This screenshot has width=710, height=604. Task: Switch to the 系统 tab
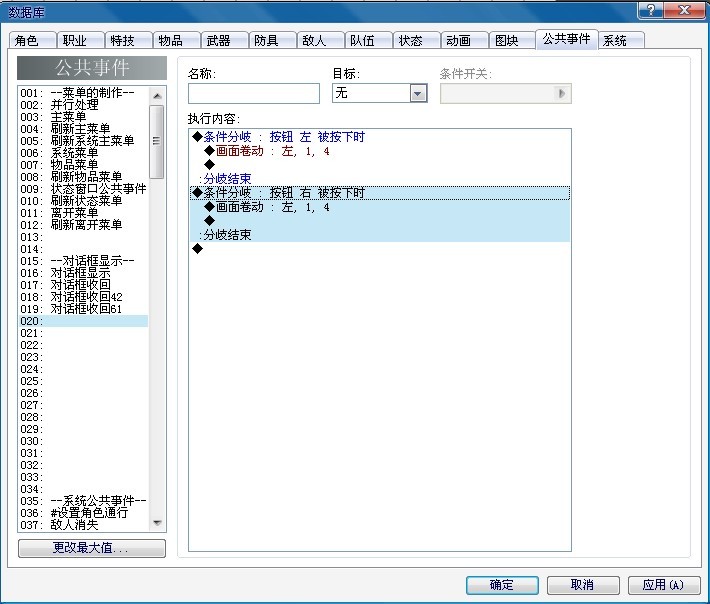point(621,40)
